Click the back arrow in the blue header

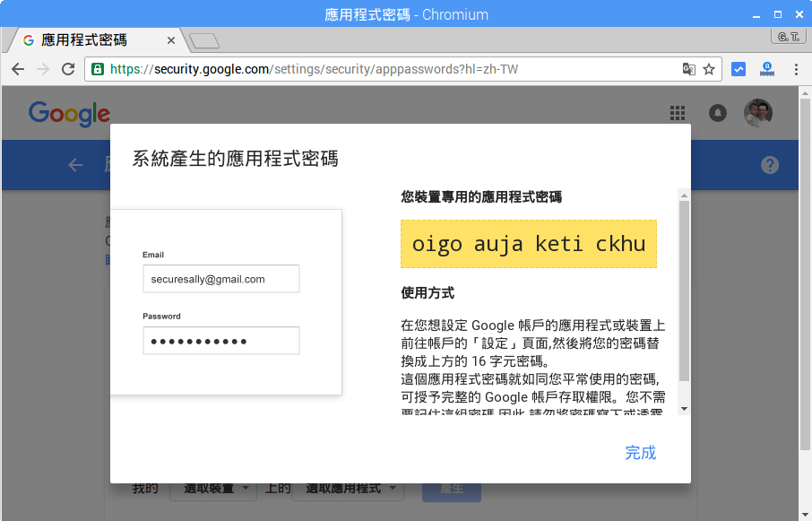coord(75,165)
